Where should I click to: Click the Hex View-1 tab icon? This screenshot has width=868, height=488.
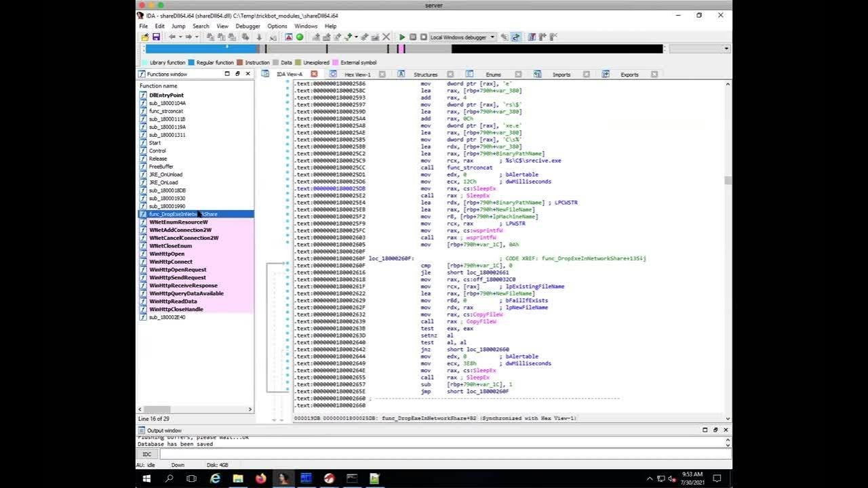pyautogui.click(x=333, y=74)
